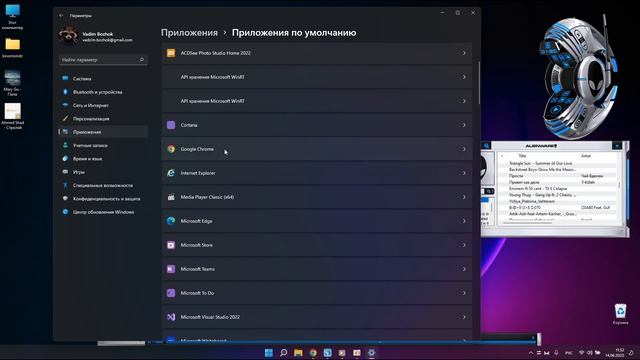The image size is (640, 360).
Task: Expand Microsoft Store row chevron
Action: 464,245
